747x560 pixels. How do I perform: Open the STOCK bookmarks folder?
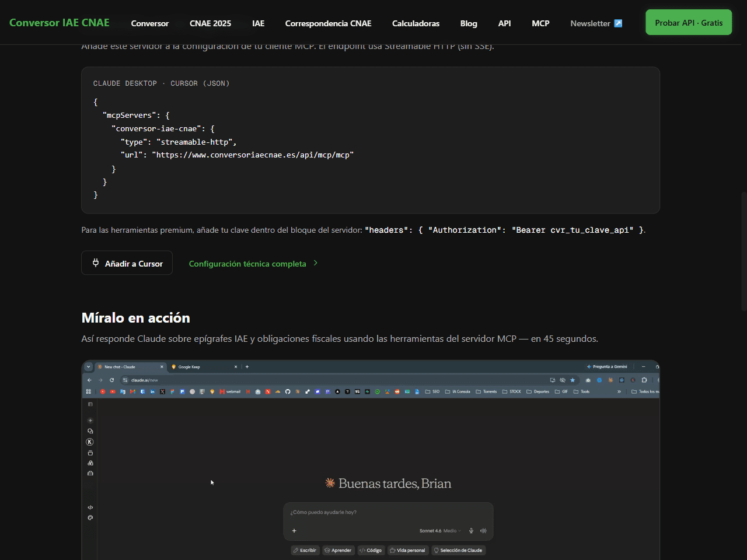512,391
